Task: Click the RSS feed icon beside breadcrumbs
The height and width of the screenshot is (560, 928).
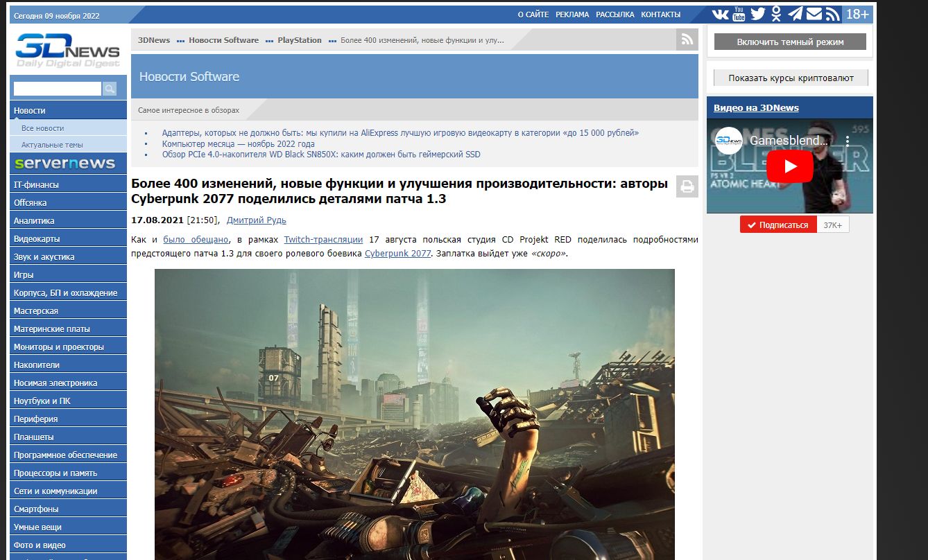Action: (x=687, y=40)
